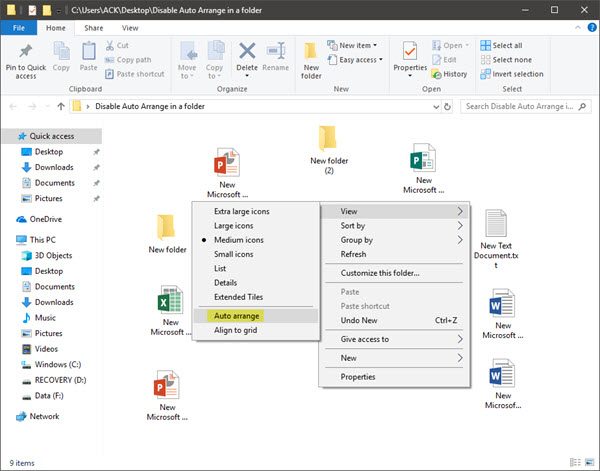
Task: Select Extra large icons view
Action: (256, 211)
